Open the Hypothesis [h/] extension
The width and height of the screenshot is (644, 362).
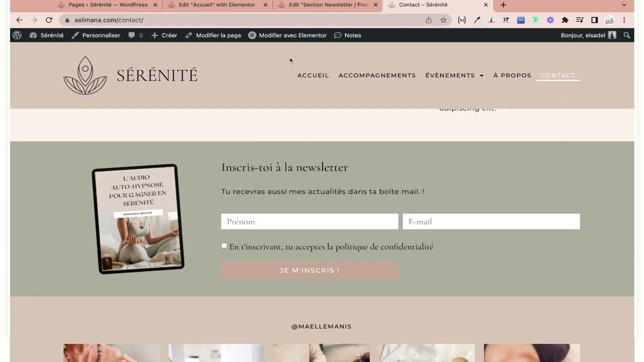tap(462, 20)
